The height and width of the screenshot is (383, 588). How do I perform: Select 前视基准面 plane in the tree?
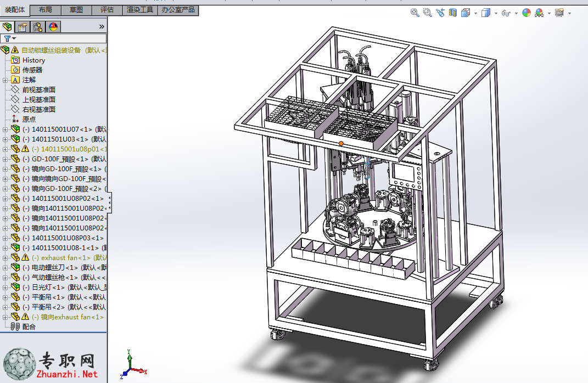click(38, 90)
